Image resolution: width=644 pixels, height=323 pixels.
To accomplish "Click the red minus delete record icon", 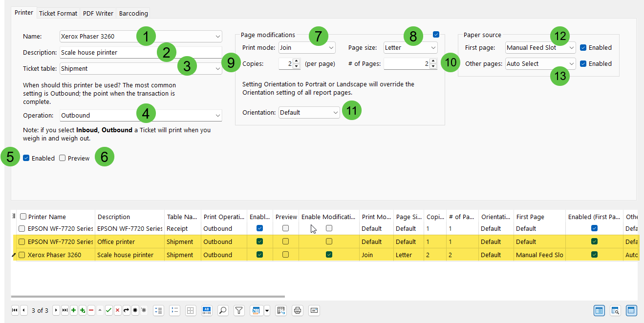I will 91,310.
